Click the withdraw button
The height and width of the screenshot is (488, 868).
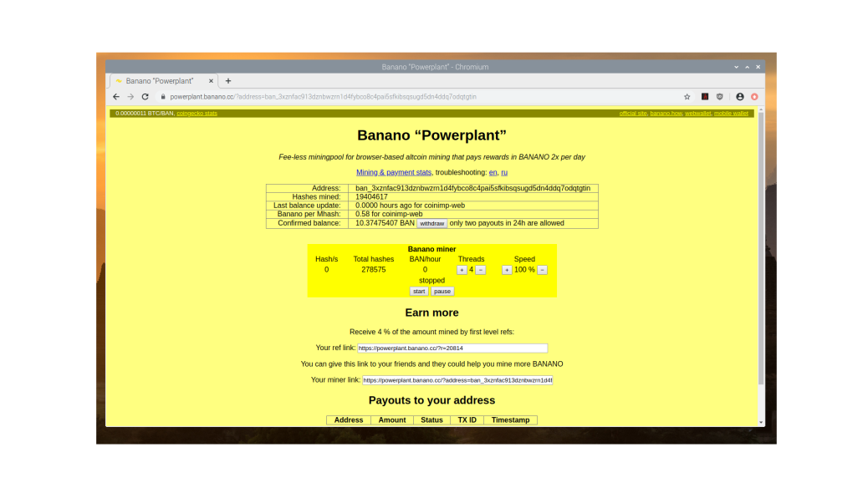(431, 224)
